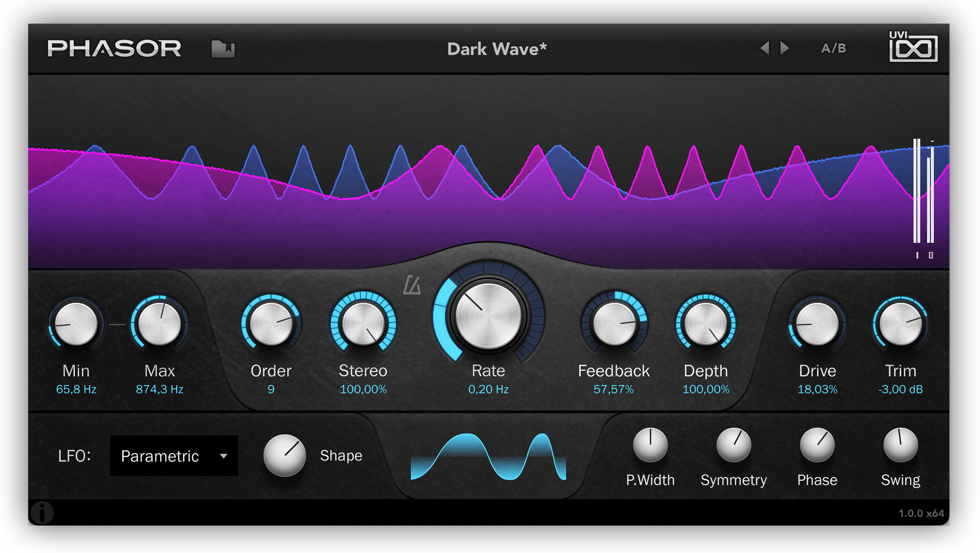Click the Symmetry knob

[734, 445]
